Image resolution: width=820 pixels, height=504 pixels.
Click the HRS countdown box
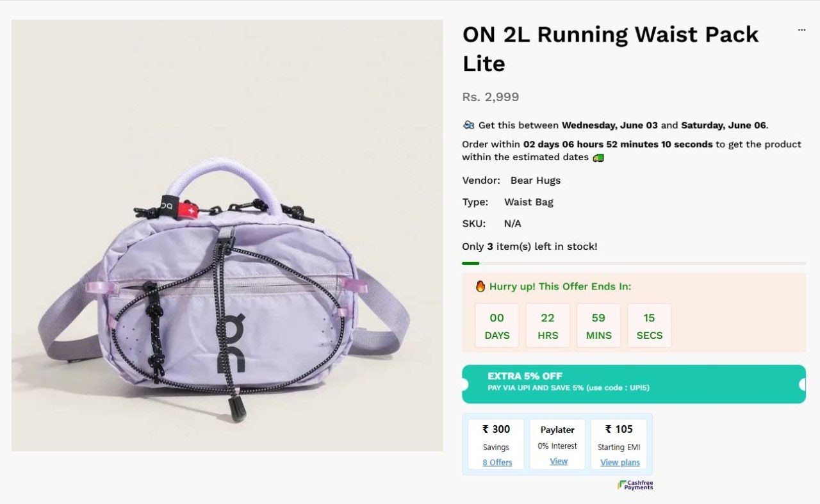pos(548,325)
